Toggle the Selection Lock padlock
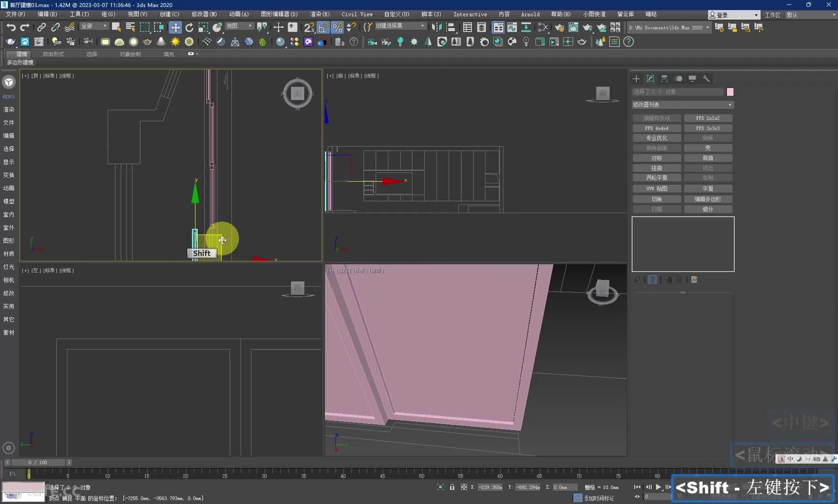Image resolution: width=838 pixels, height=504 pixels. [x=452, y=487]
